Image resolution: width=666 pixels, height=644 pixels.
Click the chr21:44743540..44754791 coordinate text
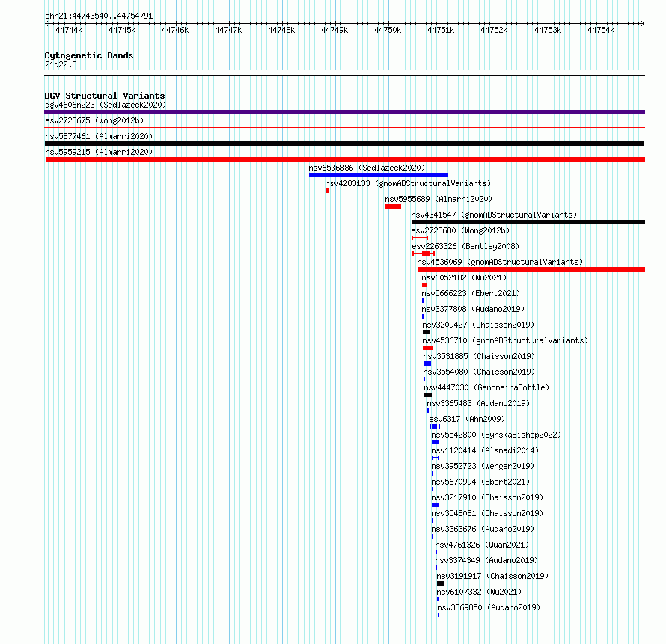coord(99,16)
